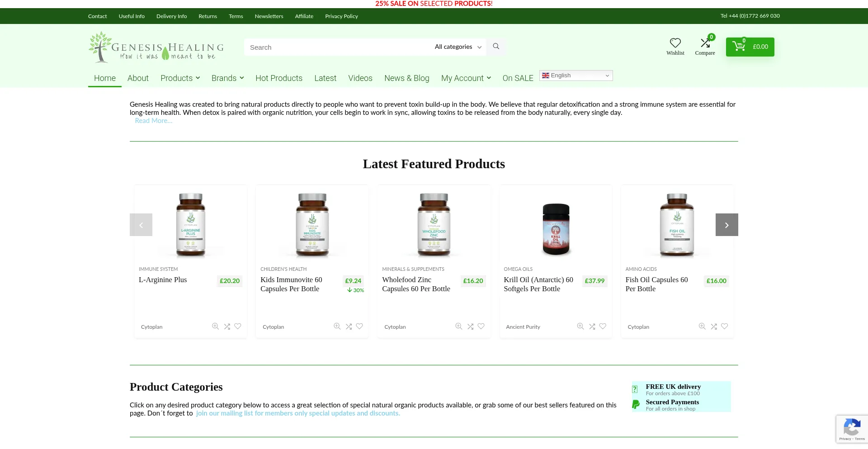Add Krill Oil to compare
The width and height of the screenshot is (868, 449).
pyautogui.click(x=592, y=326)
